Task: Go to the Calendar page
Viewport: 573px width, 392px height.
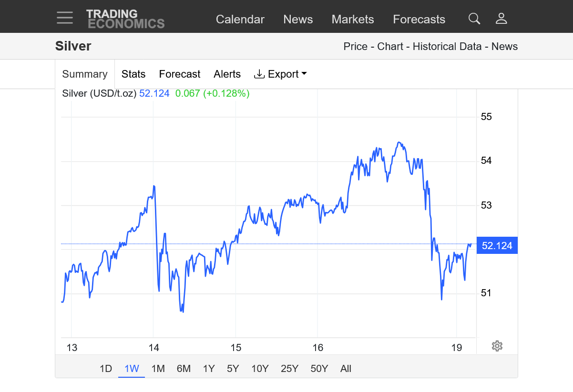Action: tap(240, 20)
